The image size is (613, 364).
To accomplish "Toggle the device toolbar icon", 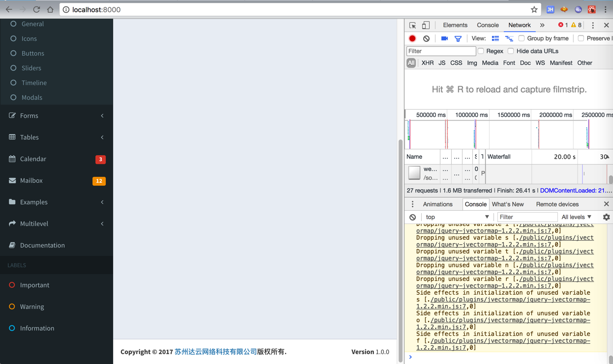I will pyautogui.click(x=426, y=25).
